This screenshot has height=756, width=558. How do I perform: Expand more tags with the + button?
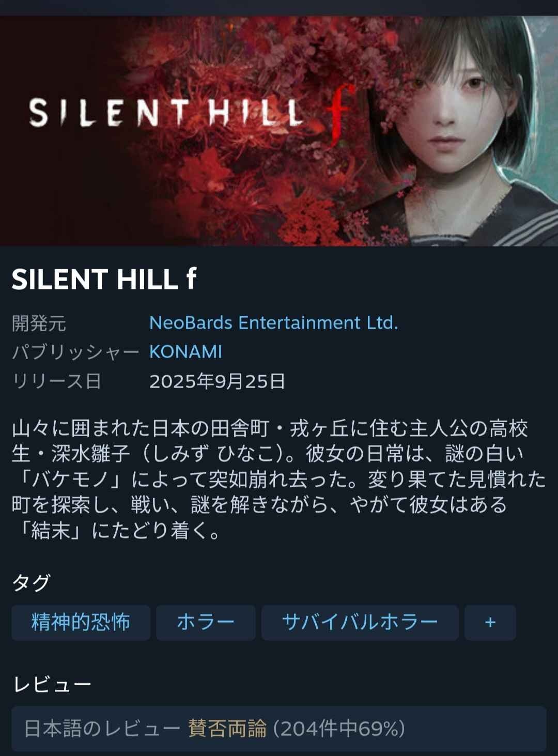pyautogui.click(x=490, y=623)
